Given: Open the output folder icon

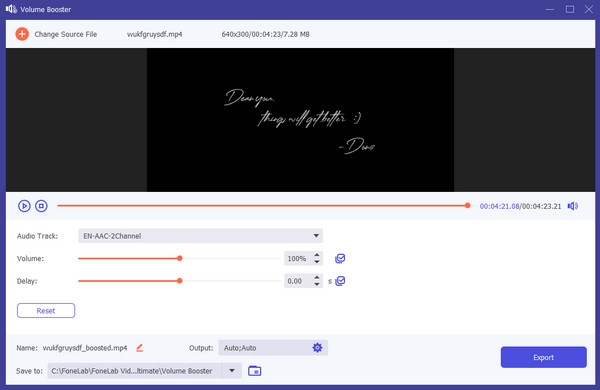Looking at the screenshot, I should click(x=254, y=370).
